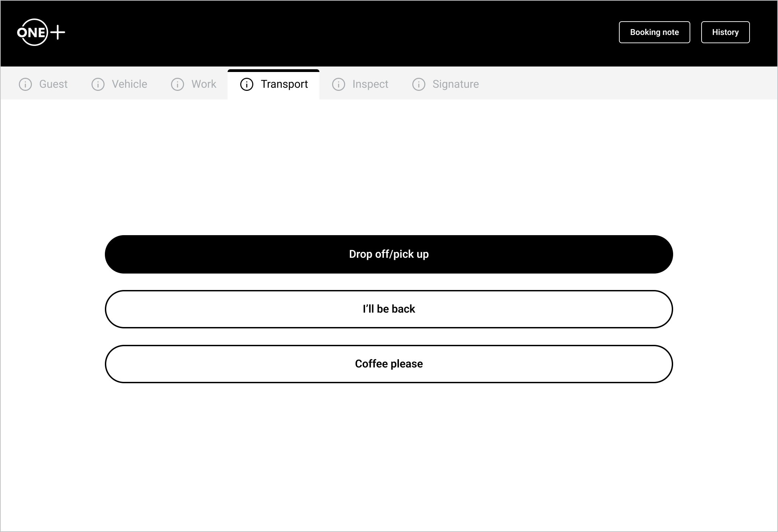Choose the I'll be back option

(x=389, y=309)
